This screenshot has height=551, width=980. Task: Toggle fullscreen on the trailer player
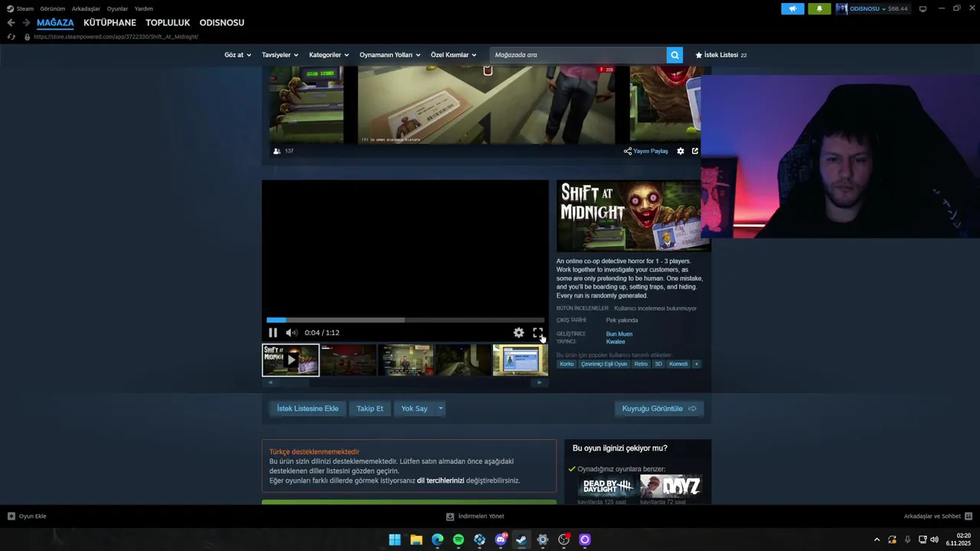pos(537,333)
